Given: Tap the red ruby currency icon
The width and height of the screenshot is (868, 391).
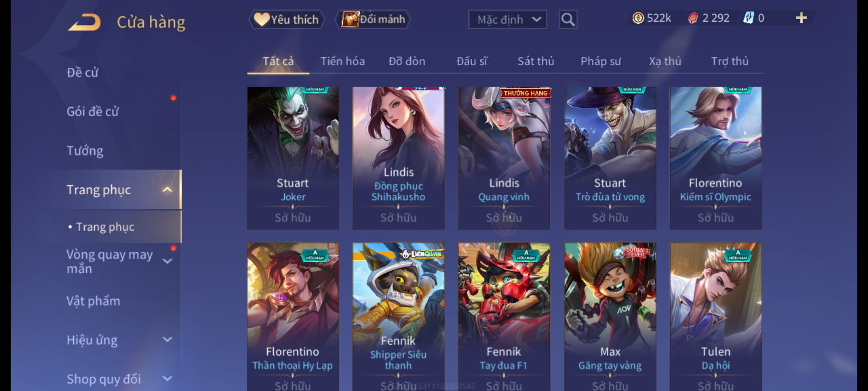Looking at the screenshot, I should (x=693, y=18).
